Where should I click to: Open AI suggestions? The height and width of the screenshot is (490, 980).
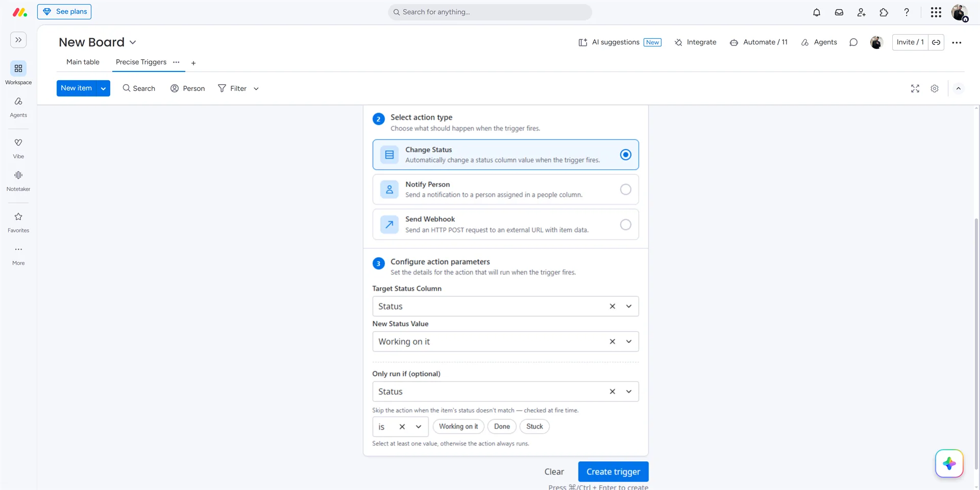(620, 42)
